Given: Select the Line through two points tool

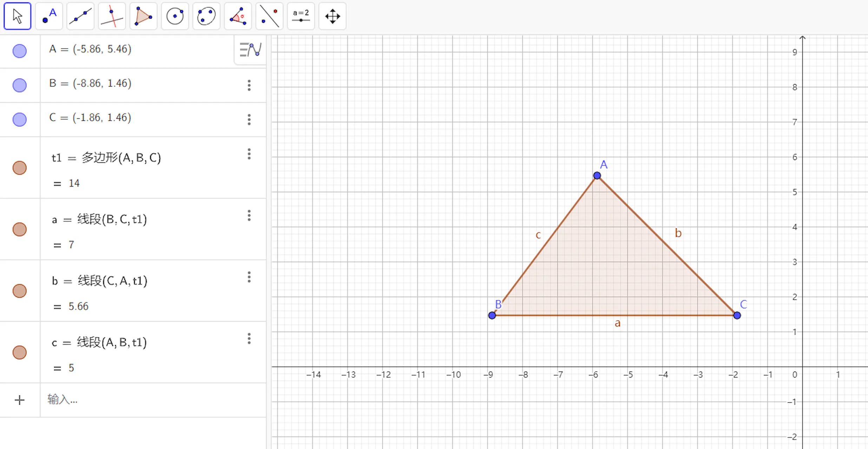Looking at the screenshot, I should (x=80, y=16).
